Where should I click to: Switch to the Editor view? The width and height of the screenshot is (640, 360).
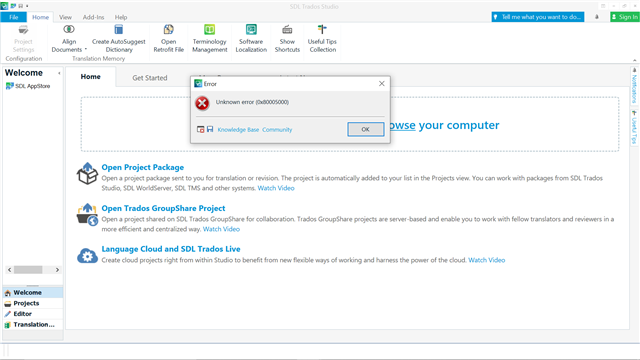(33, 314)
